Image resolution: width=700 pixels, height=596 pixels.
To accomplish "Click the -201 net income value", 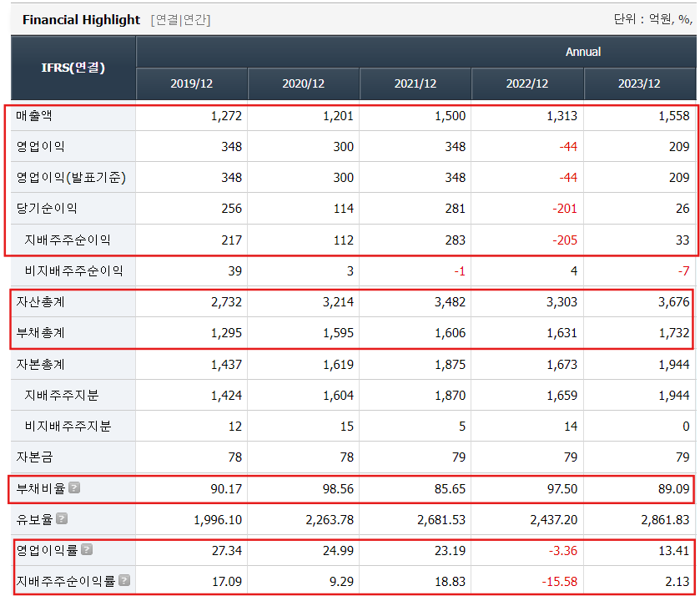I will click(565, 209).
